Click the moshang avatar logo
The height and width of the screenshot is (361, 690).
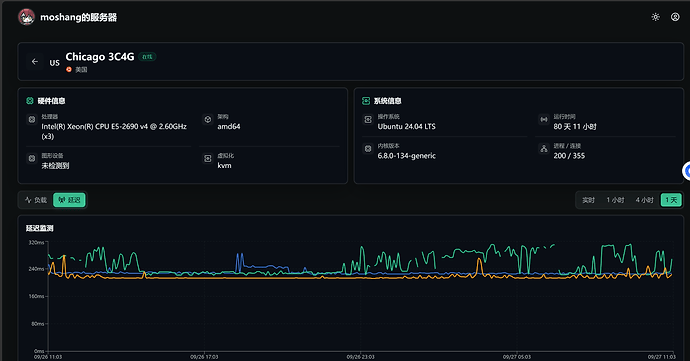(26, 17)
